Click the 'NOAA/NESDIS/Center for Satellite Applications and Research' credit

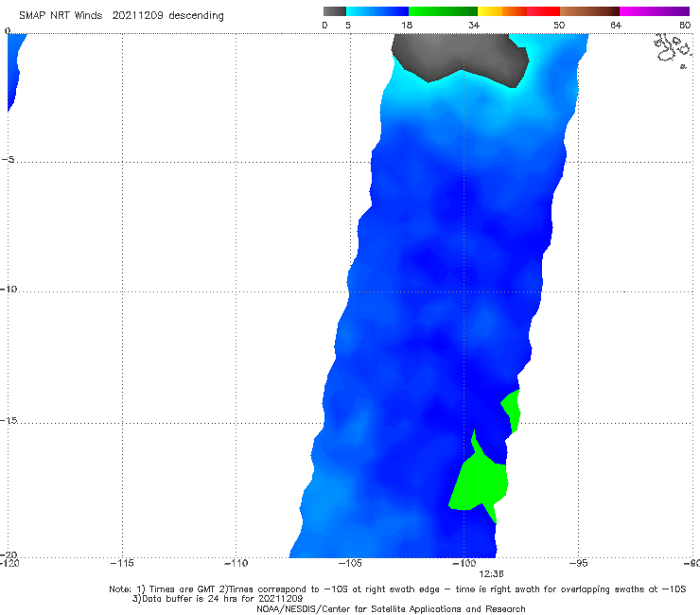(391, 609)
